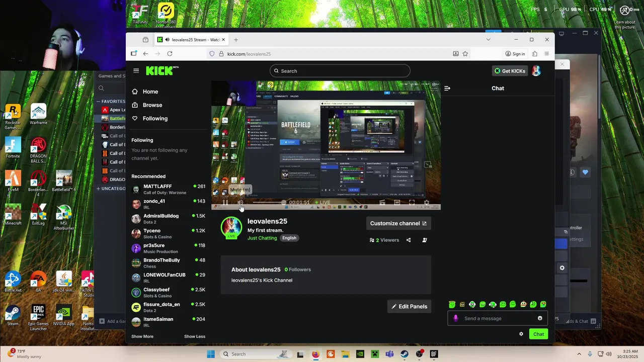This screenshot has height=362, width=644.
Task: Open AdmiralBulldog recommended channel
Action: pyautogui.click(x=168, y=219)
